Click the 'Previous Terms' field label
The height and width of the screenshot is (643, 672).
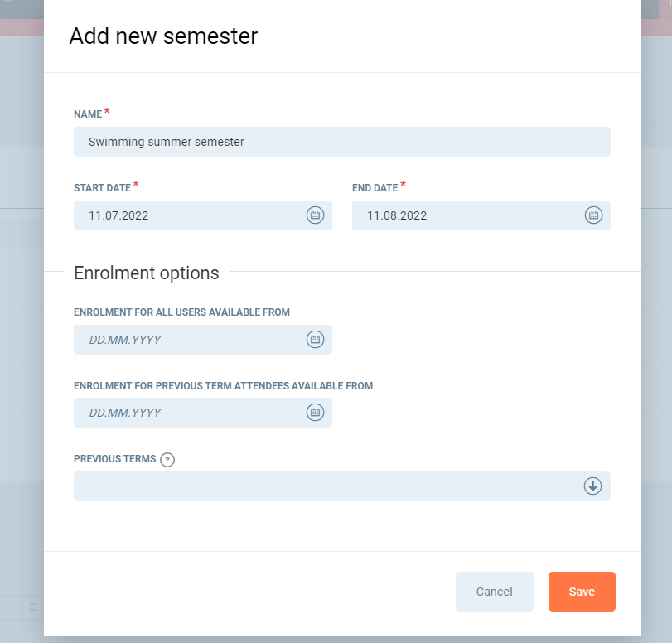point(114,459)
